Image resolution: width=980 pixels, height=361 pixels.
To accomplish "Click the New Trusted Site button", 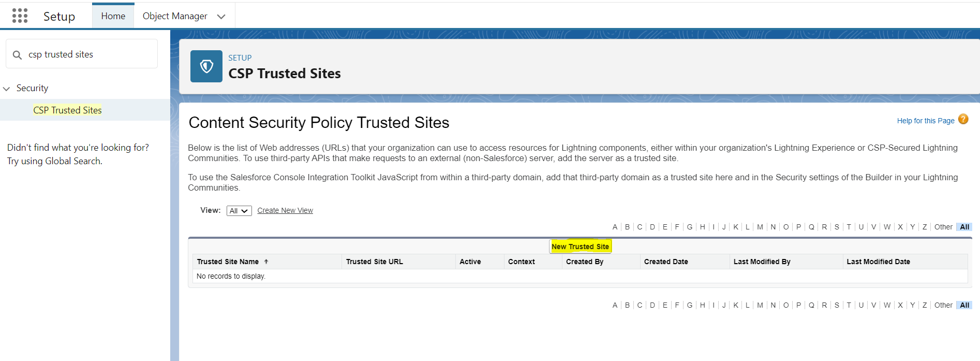I will pyautogui.click(x=580, y=247).
